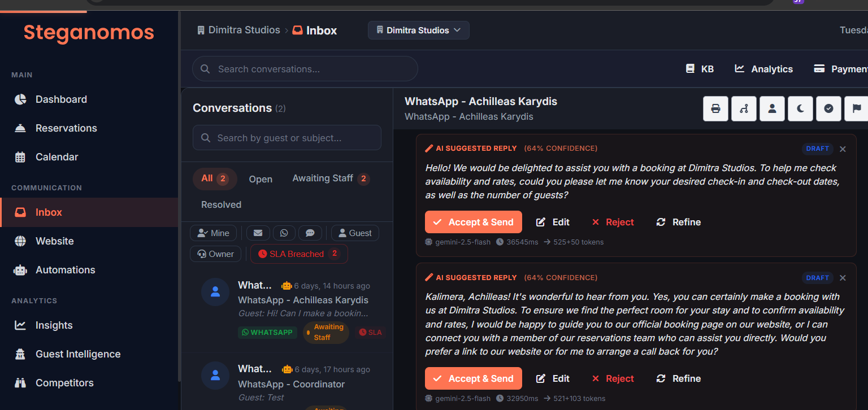Dismiss the Hello! suggested reply card
Viewport: 868px width, 410px height.
(x=843, y=149)
